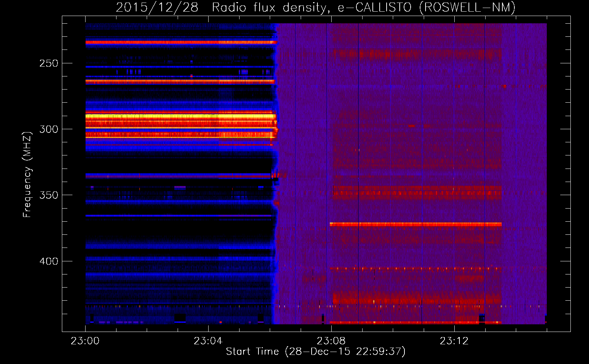Click the Start Time axis caption
The image size is (589, 364).
[315, 352]
